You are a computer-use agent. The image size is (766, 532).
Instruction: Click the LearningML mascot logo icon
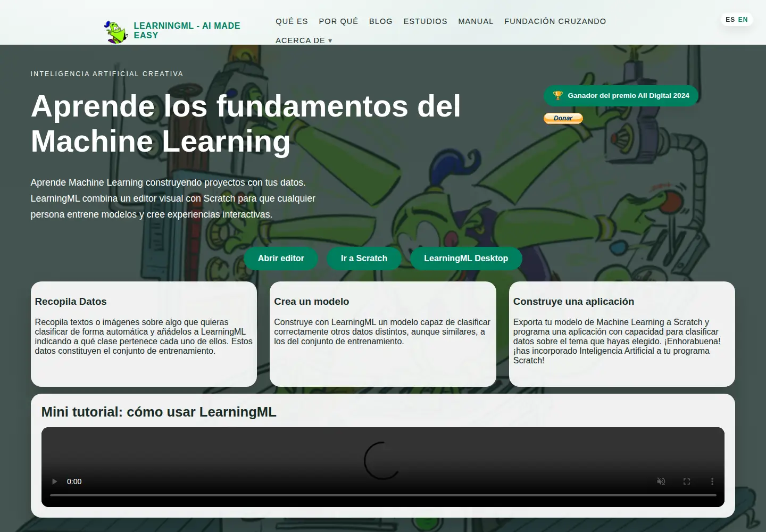tap(116, 32)
